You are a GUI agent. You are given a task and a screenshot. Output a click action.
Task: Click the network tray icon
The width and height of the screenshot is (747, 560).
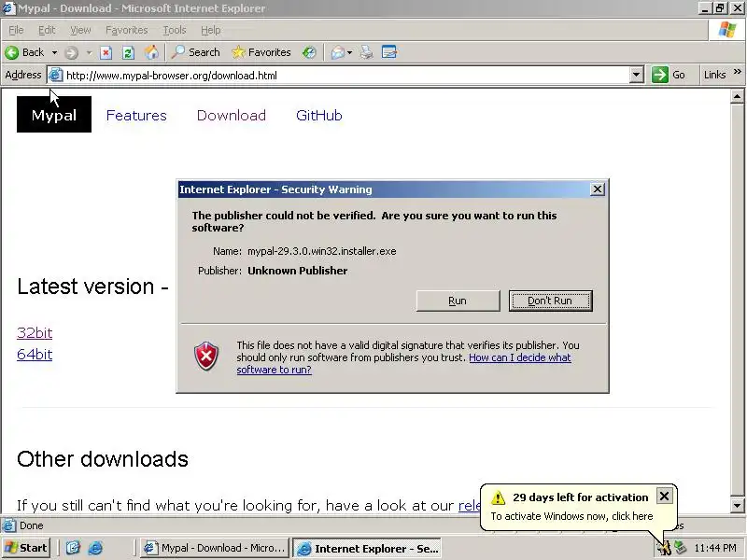coord(681,548)
